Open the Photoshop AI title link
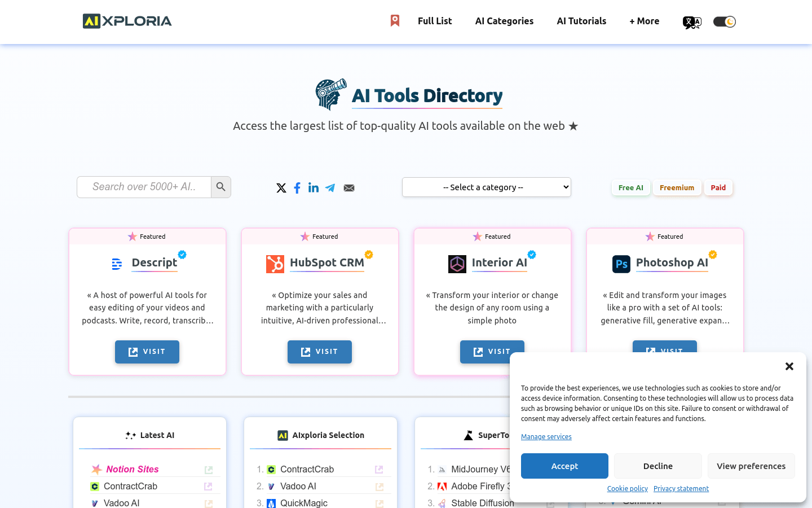812x508 pixels. [x=672, y=262]
